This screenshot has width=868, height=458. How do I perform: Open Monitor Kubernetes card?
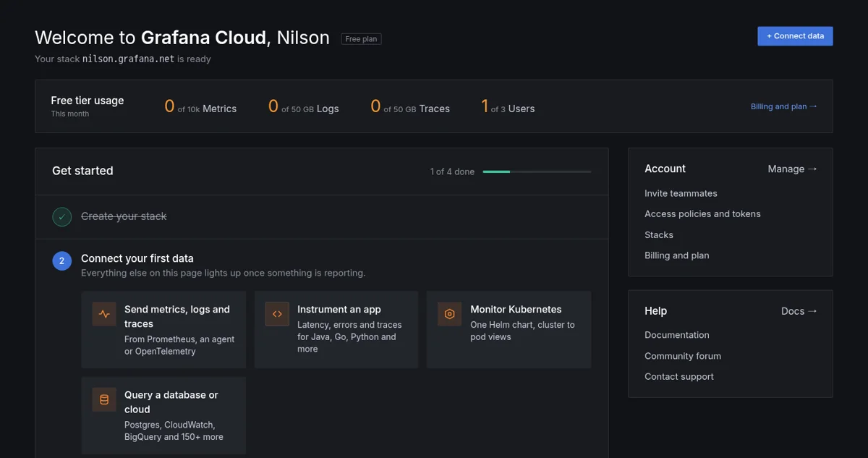click(509, 330)
